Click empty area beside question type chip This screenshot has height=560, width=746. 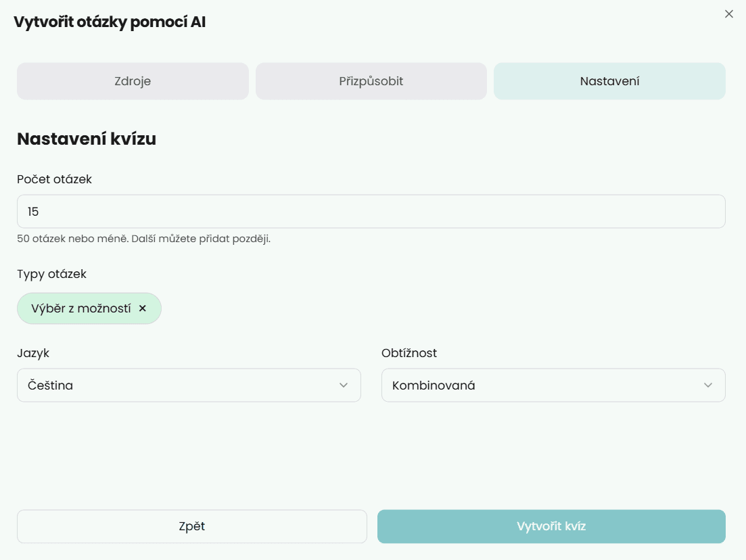click(x=406, y=308)
